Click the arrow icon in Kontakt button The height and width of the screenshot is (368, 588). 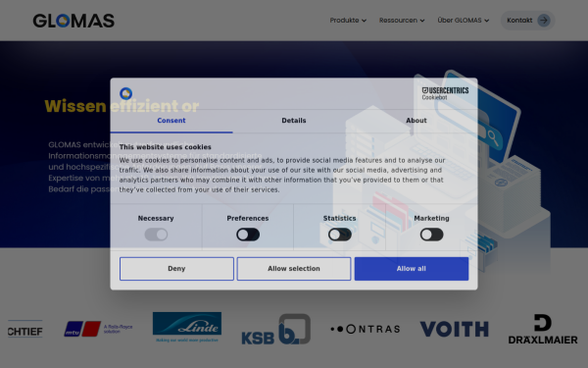pyautogui.click(x=544, y=21)
